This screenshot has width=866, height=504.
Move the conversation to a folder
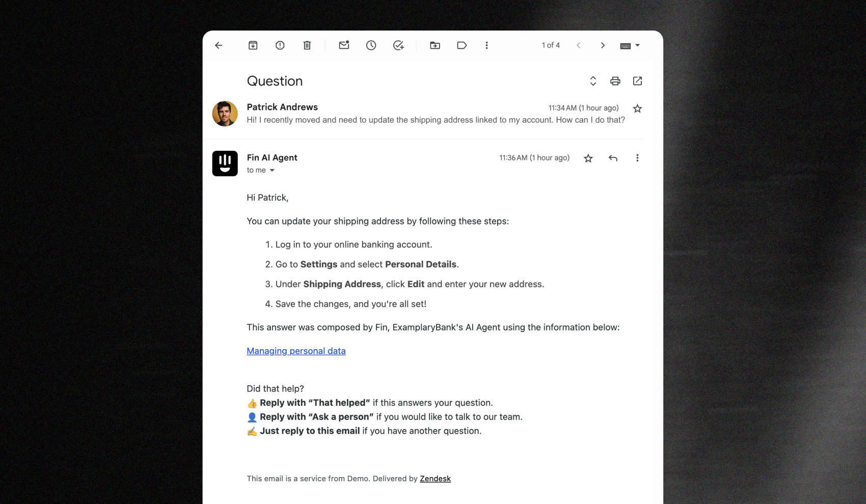435,45
